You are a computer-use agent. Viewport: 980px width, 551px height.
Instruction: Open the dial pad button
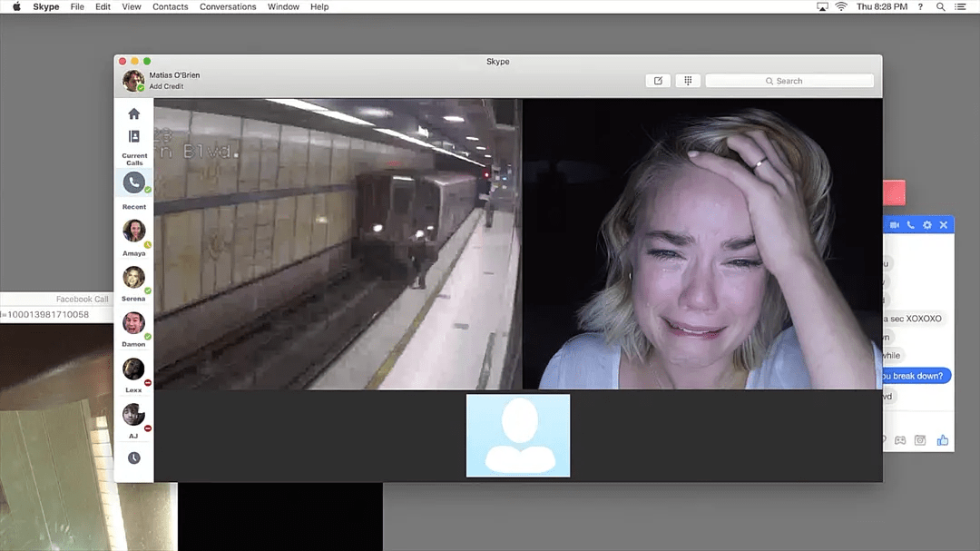tap(688, 81)
